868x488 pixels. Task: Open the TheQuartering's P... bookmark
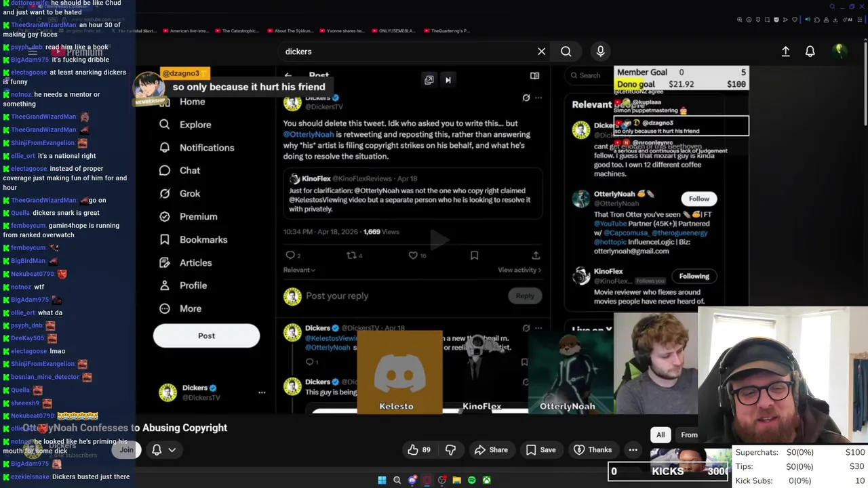click(448, 30)
